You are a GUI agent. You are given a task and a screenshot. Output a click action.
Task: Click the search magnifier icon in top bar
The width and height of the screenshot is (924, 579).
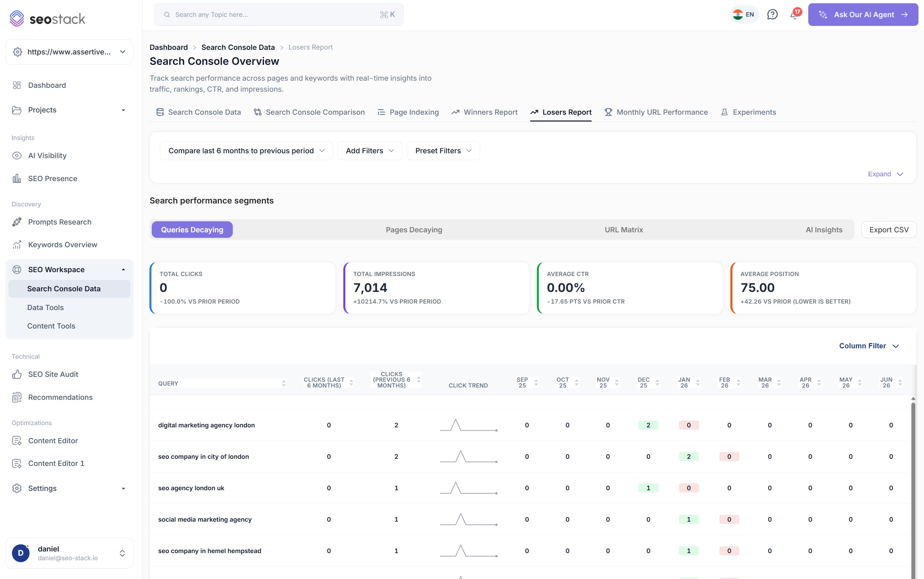[x=167, y=15]
